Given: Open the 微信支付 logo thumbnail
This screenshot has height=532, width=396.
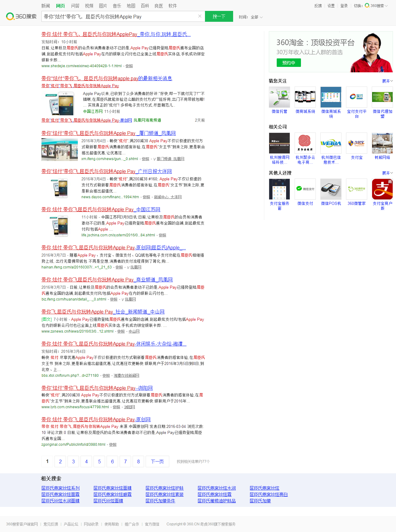Looking at the screenshot, I should click(x=305, y=189).
